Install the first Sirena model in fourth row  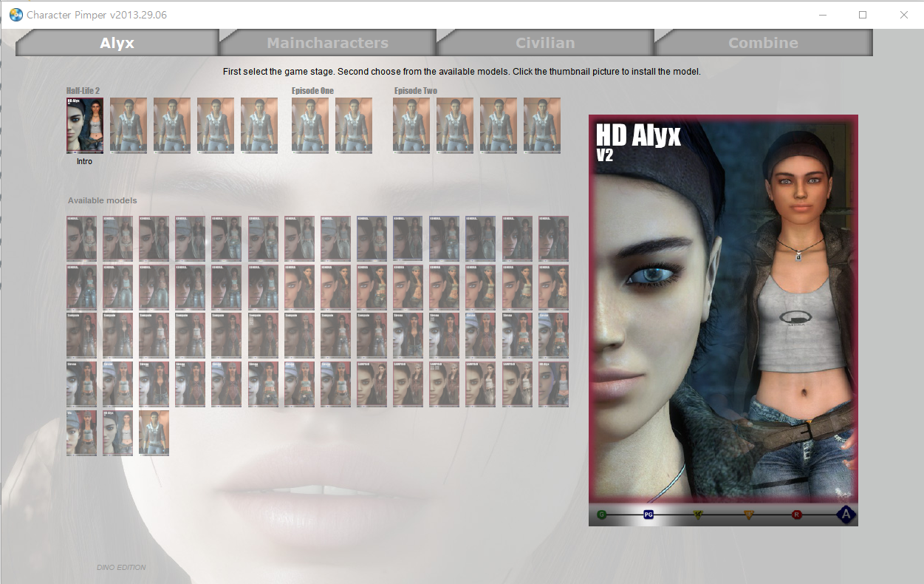coord(81,384)
